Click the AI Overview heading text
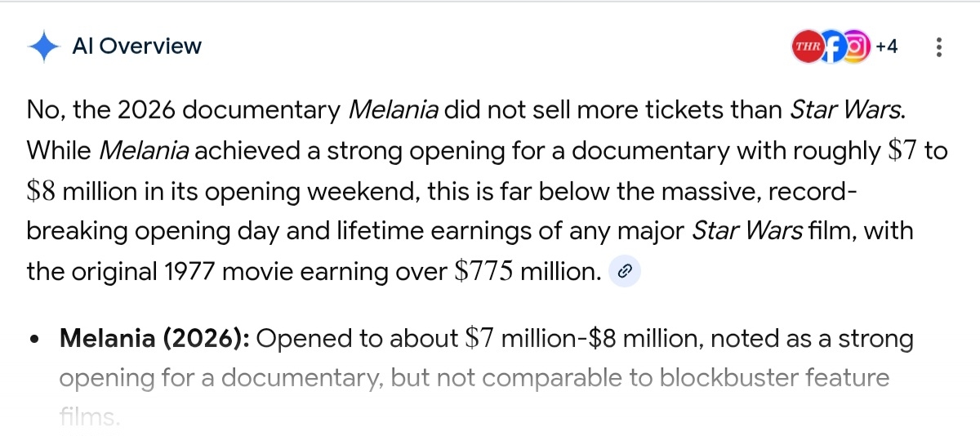 click(x=136, y=47)
